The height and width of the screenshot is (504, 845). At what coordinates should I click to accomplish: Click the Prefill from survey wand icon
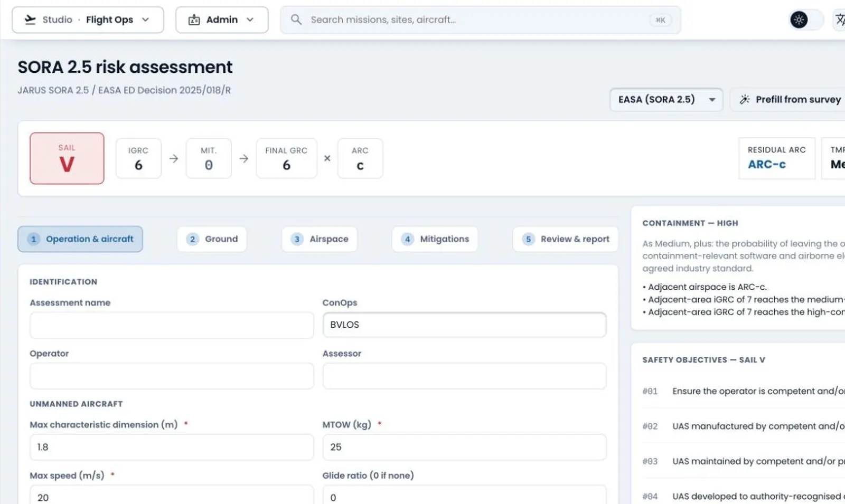[x=745, y=99]
